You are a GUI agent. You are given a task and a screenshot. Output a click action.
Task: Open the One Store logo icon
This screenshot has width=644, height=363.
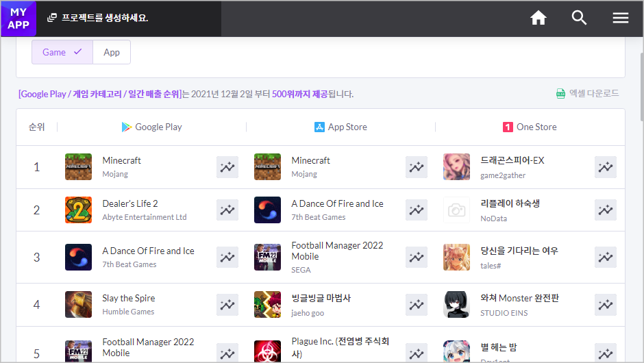[508, 127]
